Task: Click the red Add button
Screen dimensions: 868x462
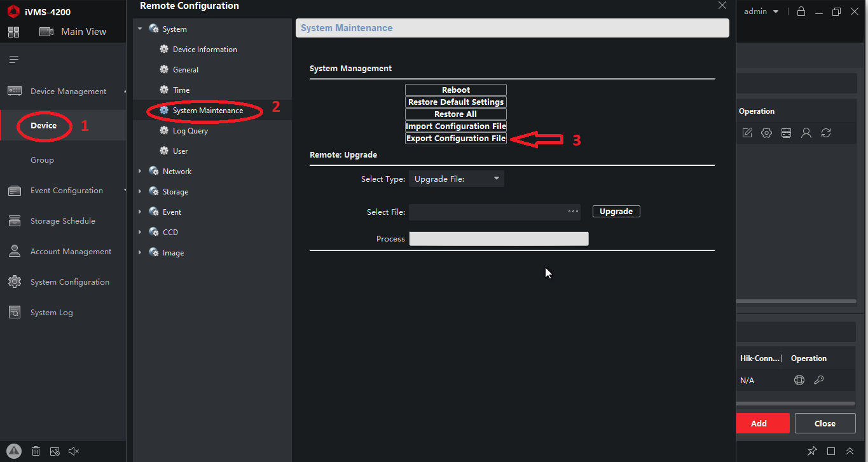Action: (763, 423)
